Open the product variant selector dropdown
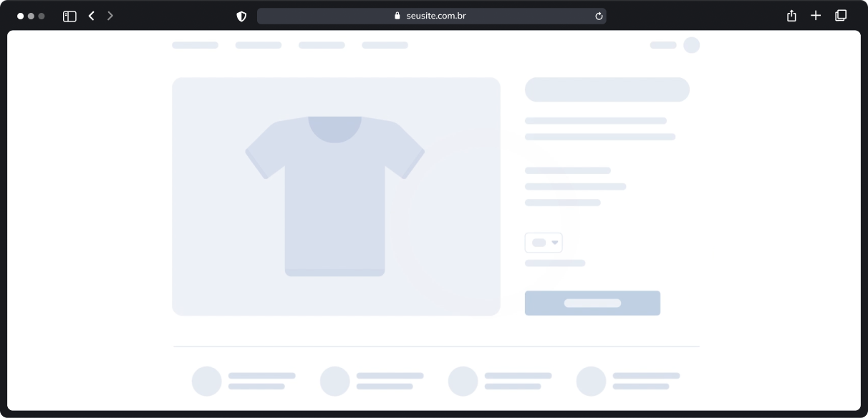Image resolution: width=868 pixels, height=418 pixels. click(544, 243)
